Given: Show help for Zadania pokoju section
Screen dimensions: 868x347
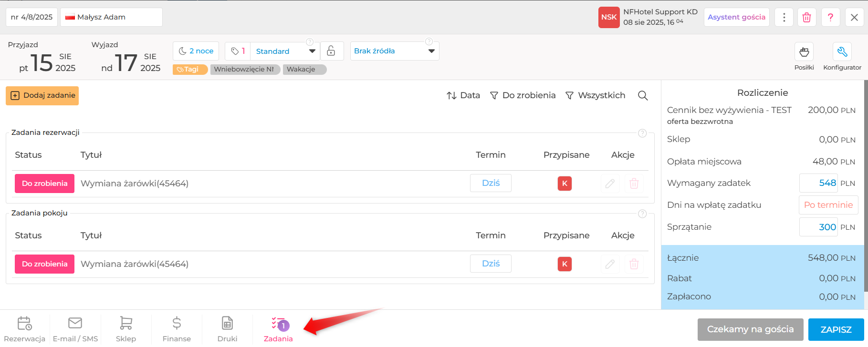Looking at the screenshot, I should (x=642, y=214).
